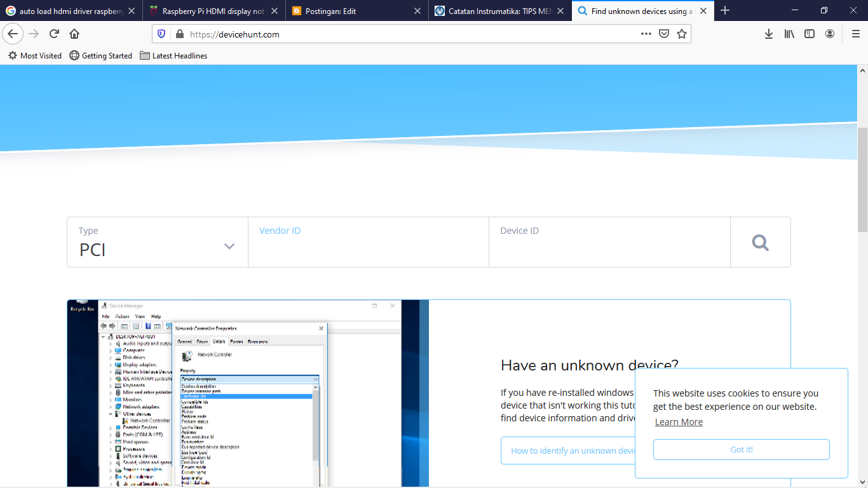Click the device search magnifier button
The image size is (868, 488).
coord(761,242)
